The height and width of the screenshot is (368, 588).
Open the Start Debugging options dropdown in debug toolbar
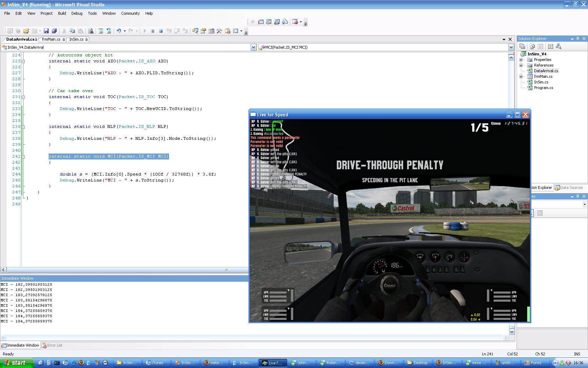point(301,22)
